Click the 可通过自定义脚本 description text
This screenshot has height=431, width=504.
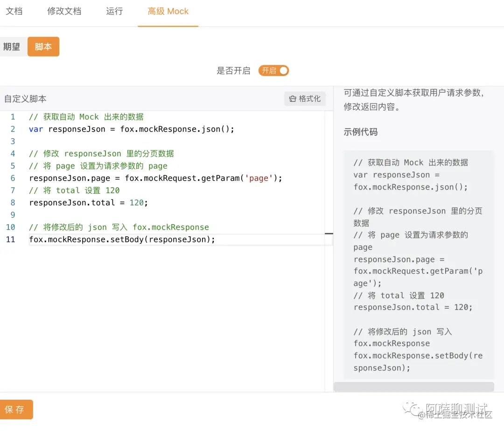[x=413, y=100]
